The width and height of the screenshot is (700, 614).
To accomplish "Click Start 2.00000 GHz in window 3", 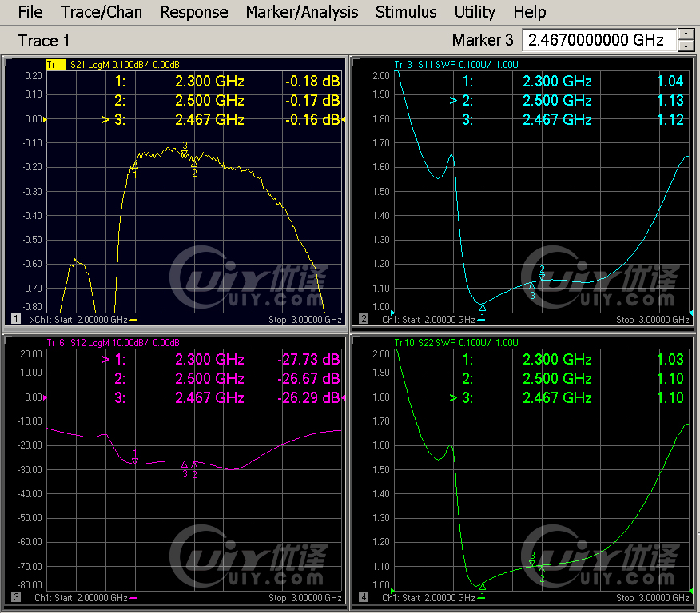I will tap(90, 598).
